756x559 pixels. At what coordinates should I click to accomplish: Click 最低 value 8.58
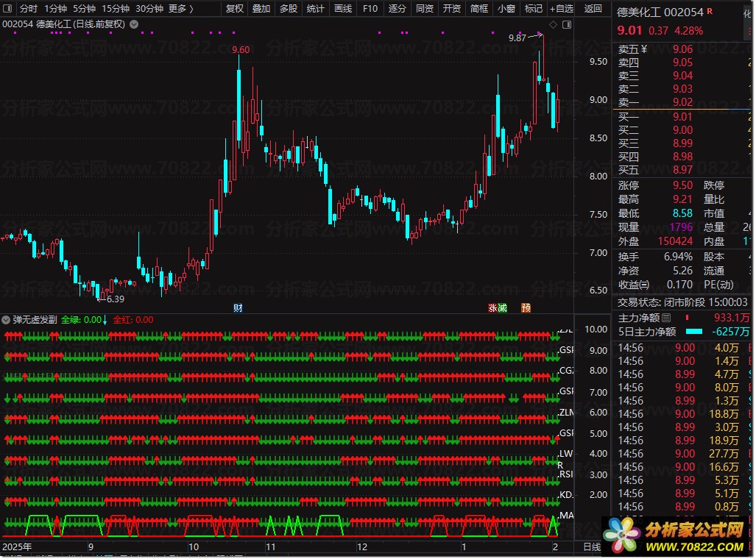(682, 213)
